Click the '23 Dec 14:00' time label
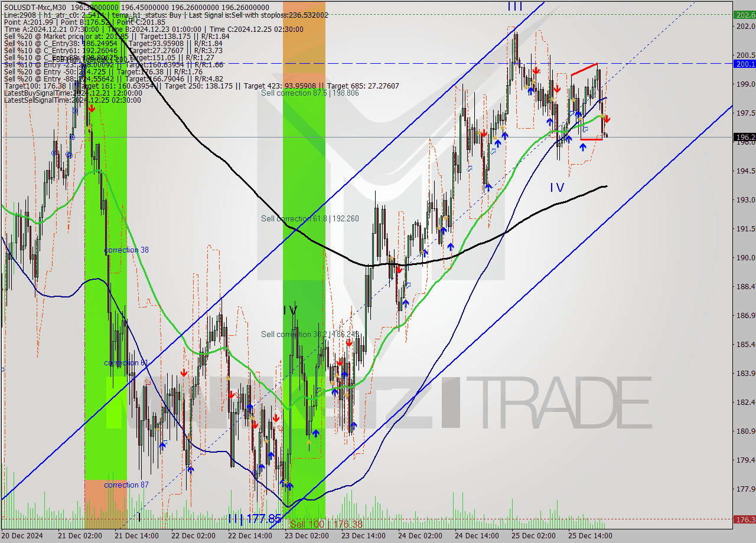The height and width of the screenshot is (543, 756). 363,536
